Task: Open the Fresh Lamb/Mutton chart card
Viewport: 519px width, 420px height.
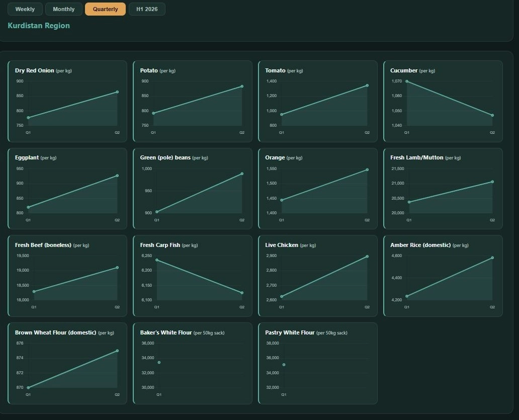Action: (x=443, y=189)
